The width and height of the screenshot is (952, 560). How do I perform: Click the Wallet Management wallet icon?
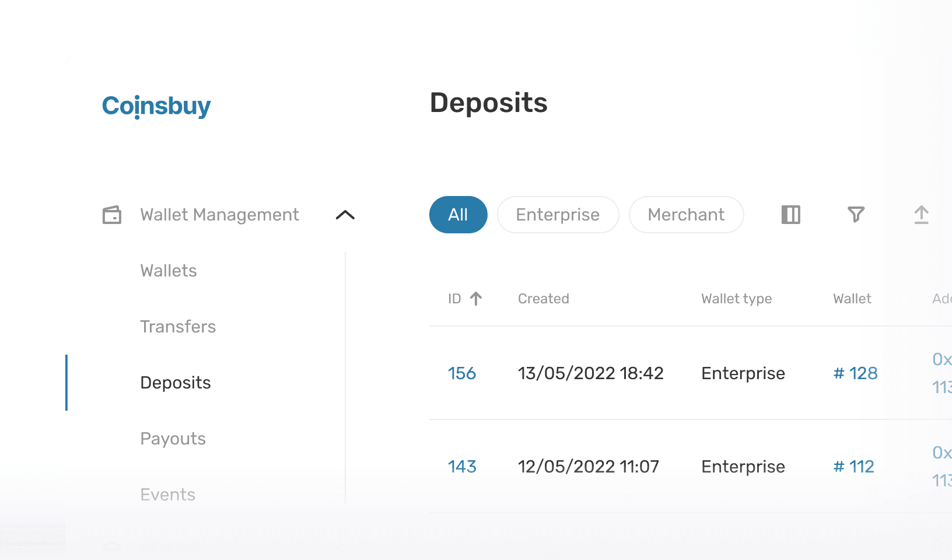[113, 215]
